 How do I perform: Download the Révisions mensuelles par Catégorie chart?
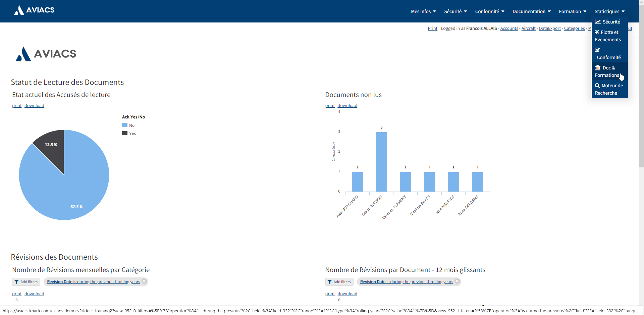34,294
